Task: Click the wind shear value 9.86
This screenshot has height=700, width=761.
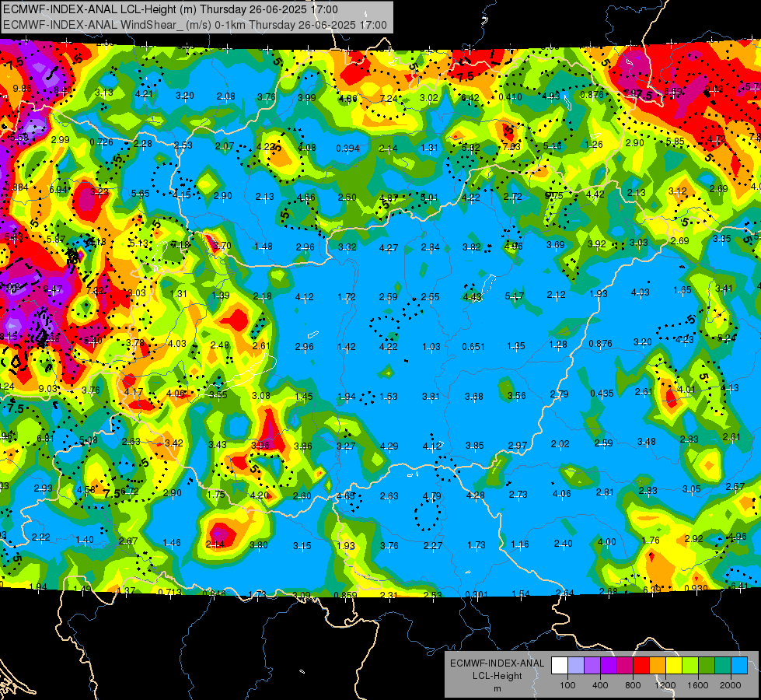Action: pos(23,89)
